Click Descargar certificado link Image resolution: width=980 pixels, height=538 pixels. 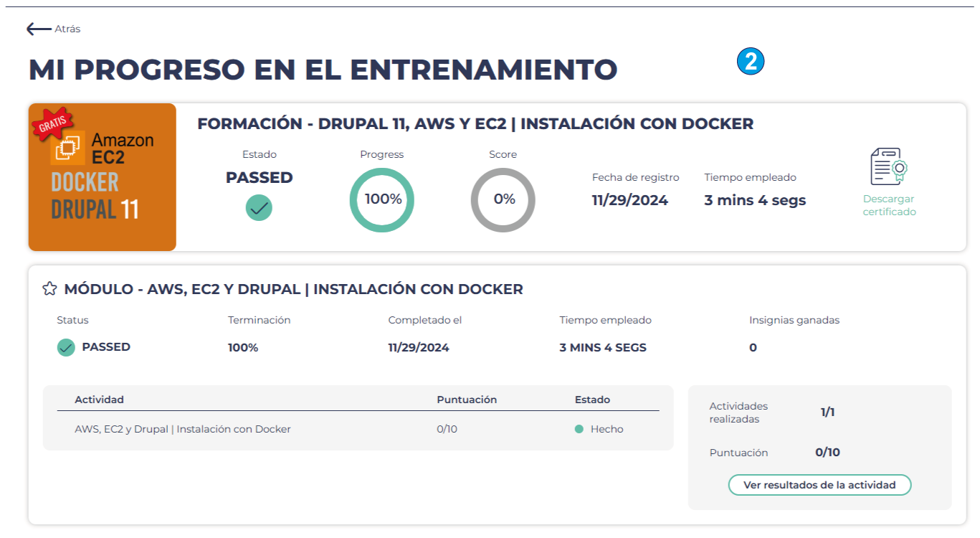pyautogui.click(x=889, y=205)
